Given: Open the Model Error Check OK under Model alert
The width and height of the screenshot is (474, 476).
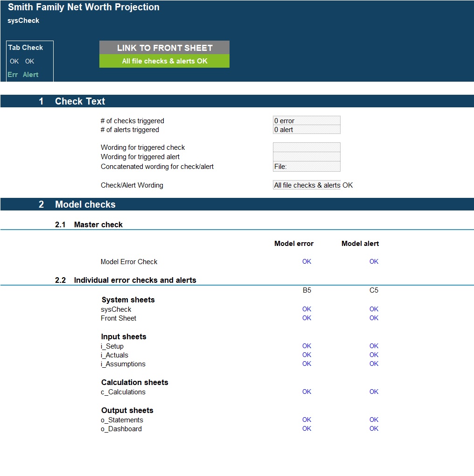Looking at the screenshot, I should coord(374,261).
